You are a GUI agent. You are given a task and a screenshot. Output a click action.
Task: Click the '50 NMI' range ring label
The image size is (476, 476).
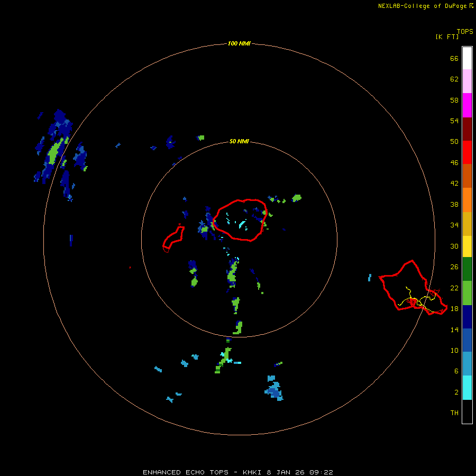click(239, 141)
